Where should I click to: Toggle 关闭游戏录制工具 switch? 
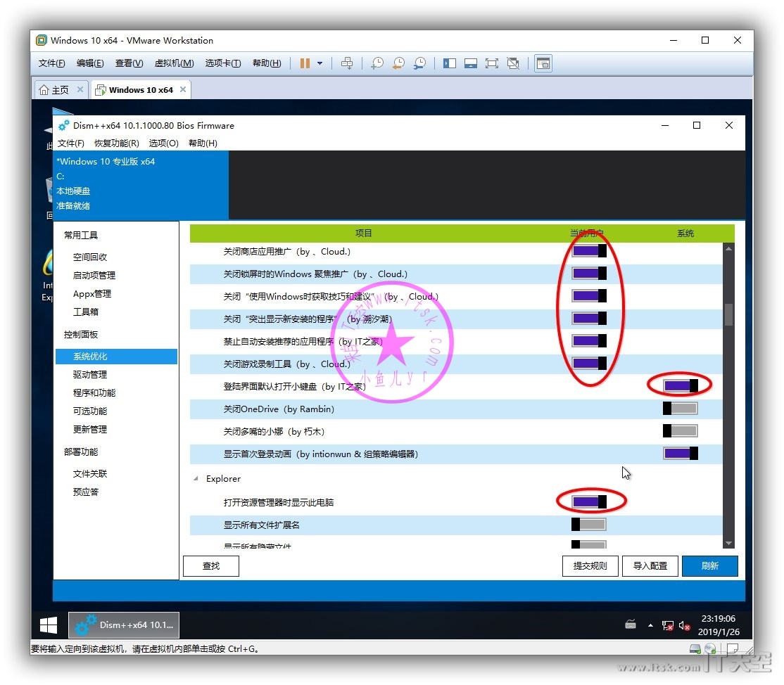tap(589, 363)
